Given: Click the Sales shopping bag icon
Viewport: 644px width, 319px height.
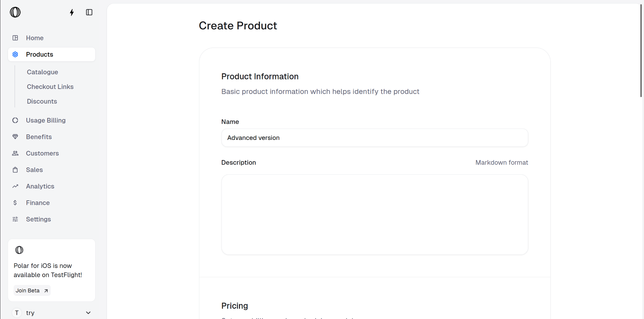Looking at the screenshot, I should pyautogui.click(x=15, y=170).
